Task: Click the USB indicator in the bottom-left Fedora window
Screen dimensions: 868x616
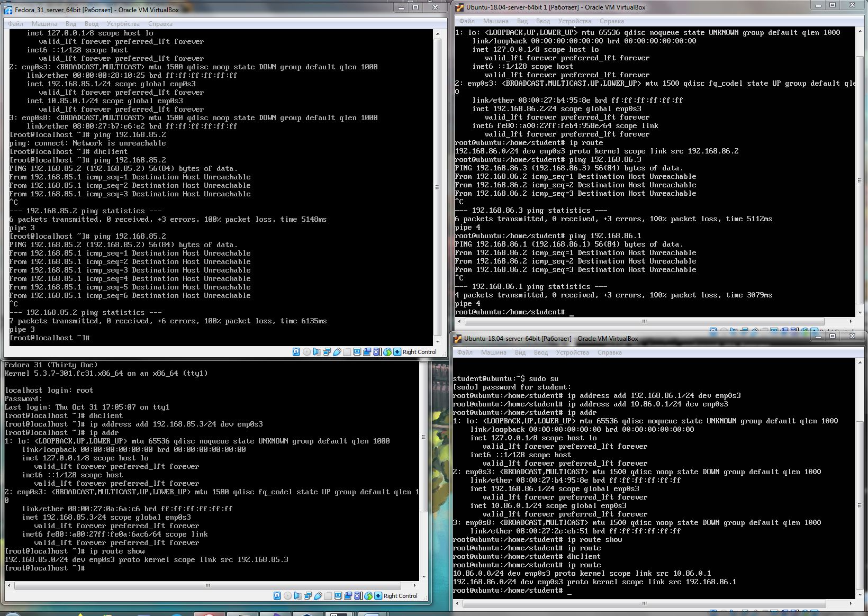Action: [x=318, y=596]
